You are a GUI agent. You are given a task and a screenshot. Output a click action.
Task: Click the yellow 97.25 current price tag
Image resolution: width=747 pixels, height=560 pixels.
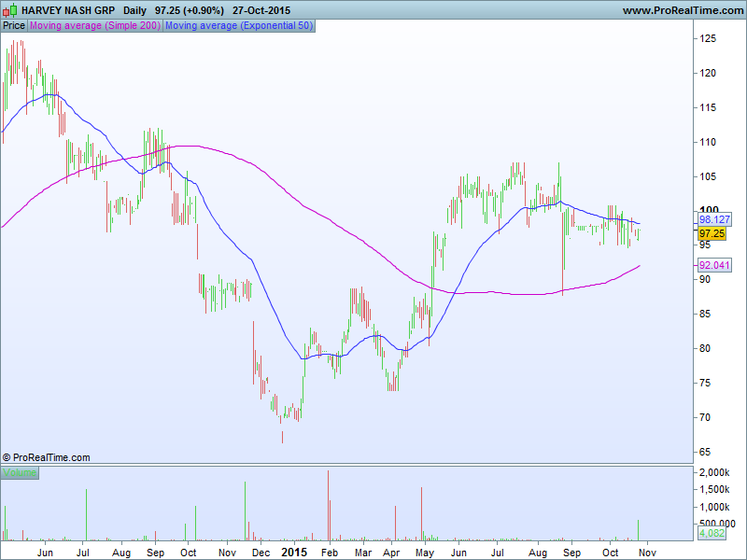coord(712,233)
